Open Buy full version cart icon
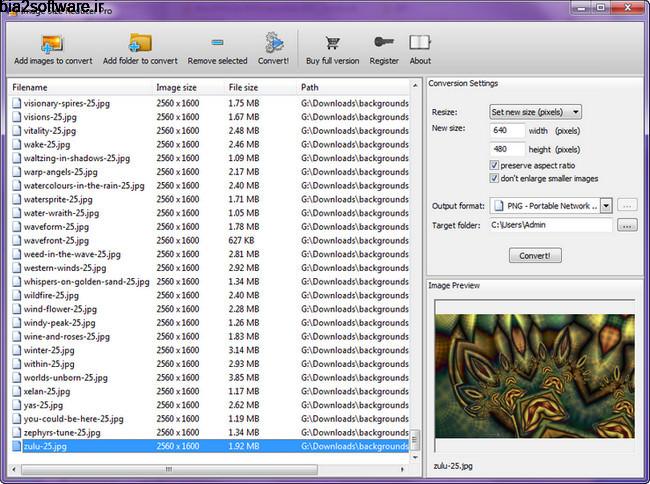This screenshot has width=650, height=484. tap(332, 43)
